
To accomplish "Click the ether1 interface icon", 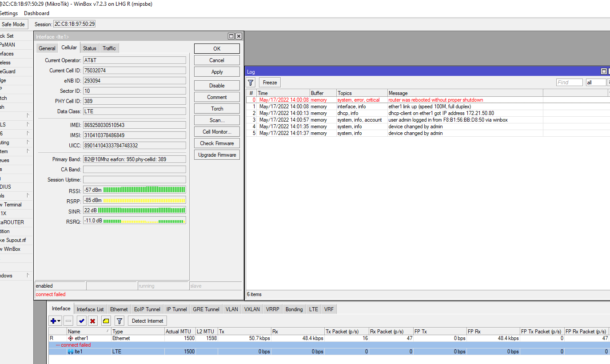I will [x=71, y=338].
